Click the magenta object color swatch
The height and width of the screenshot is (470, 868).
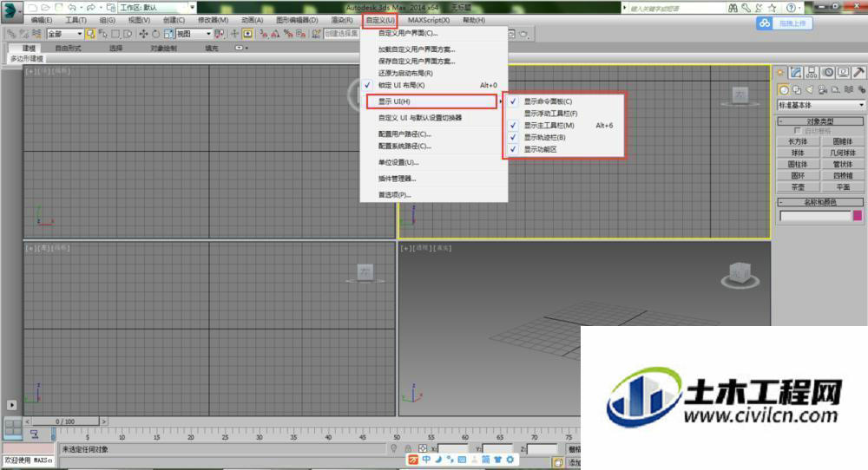858,216
